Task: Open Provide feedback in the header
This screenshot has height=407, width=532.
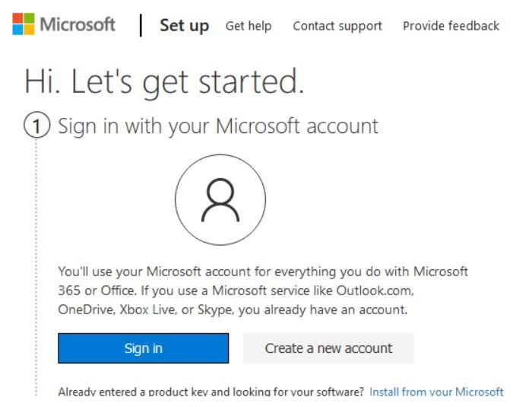Action: (451, 26)
